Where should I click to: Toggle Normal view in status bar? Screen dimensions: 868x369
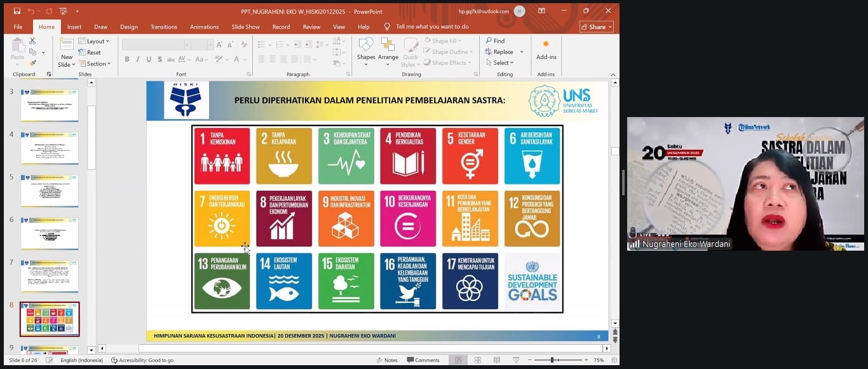click(x=458, y=360)
